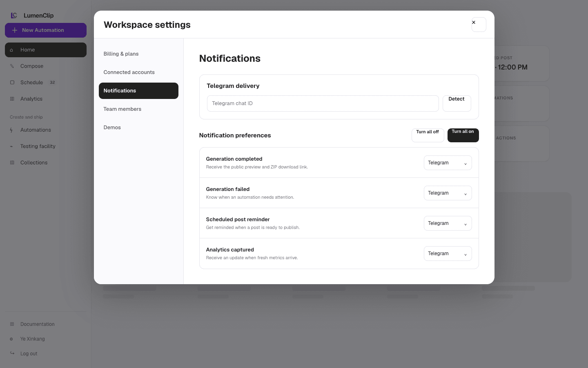588x368 pixels.
Task: Open Analytics in the sidebar
Action: click(46, 99)
